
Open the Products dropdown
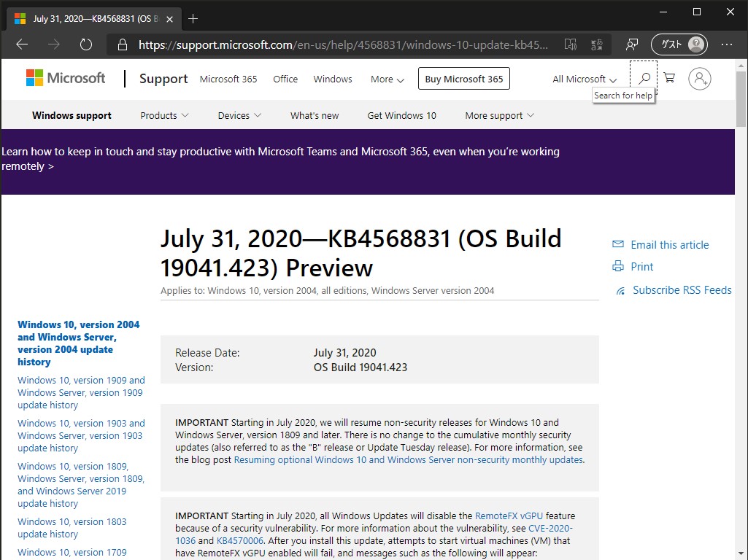[x=163, y=115]
